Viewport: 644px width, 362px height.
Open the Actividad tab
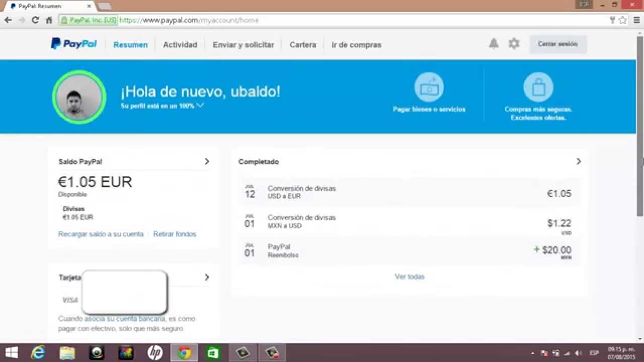pos(180,45)
